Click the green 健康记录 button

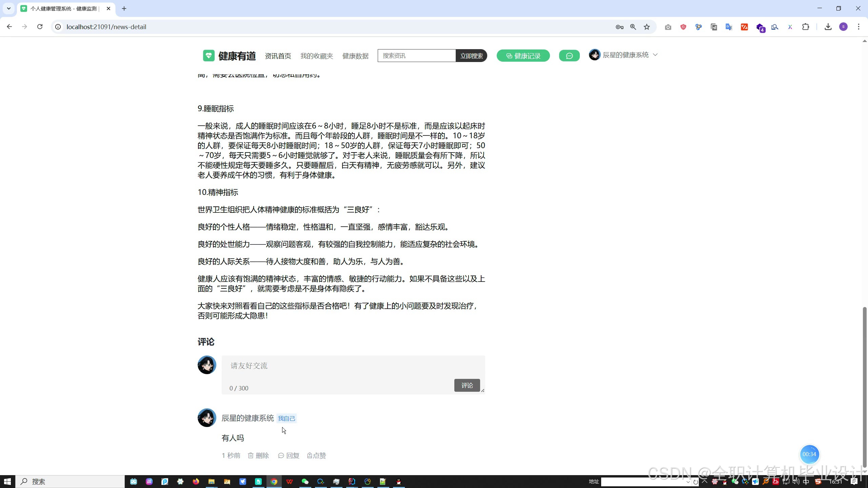pyautogui.click(x=523, y=56)
